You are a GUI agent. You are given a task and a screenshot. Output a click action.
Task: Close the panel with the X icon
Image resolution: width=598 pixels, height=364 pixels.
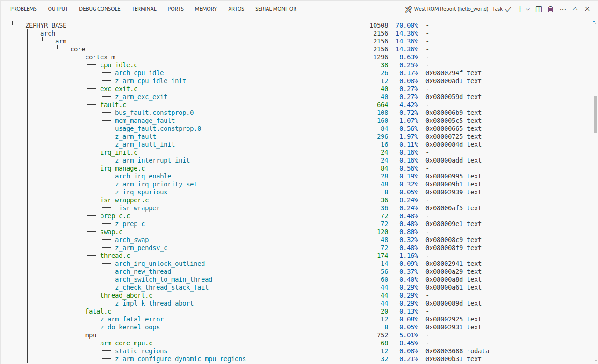click(587, 9)
